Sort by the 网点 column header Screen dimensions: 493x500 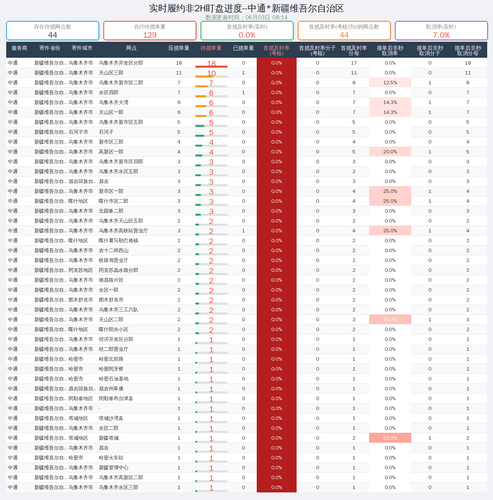[x=131, y=48]
